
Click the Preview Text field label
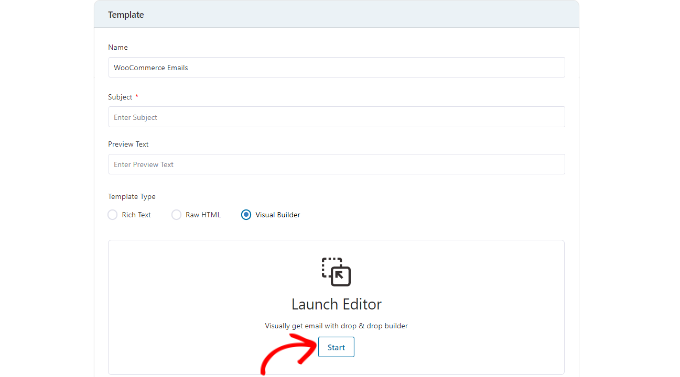coord(128,144)
